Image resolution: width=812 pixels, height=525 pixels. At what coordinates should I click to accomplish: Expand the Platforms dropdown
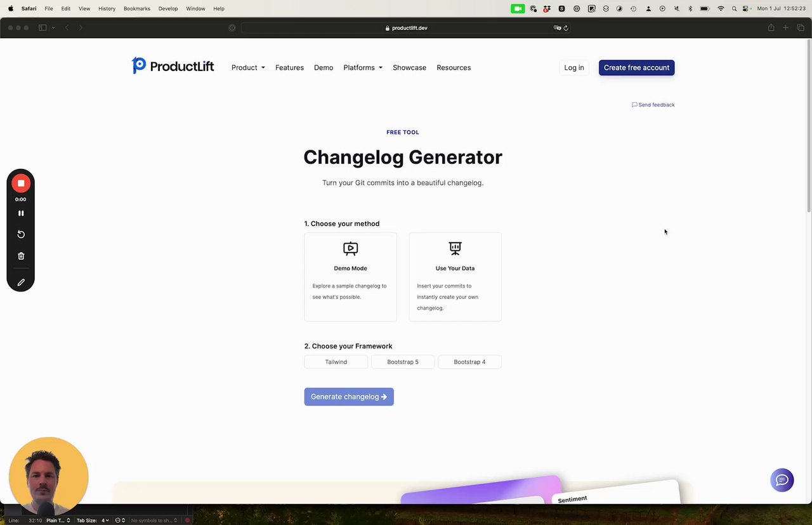point(363,67)
